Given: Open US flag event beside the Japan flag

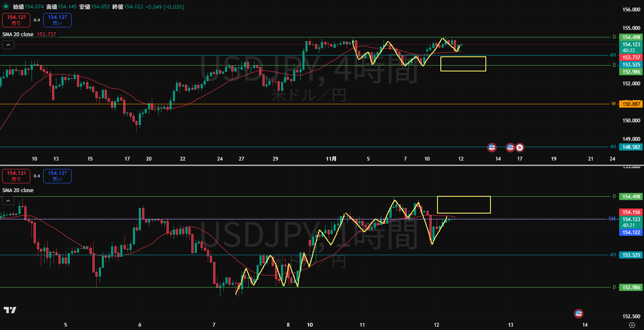Looking at the screenshot, I should click(510, 148).
